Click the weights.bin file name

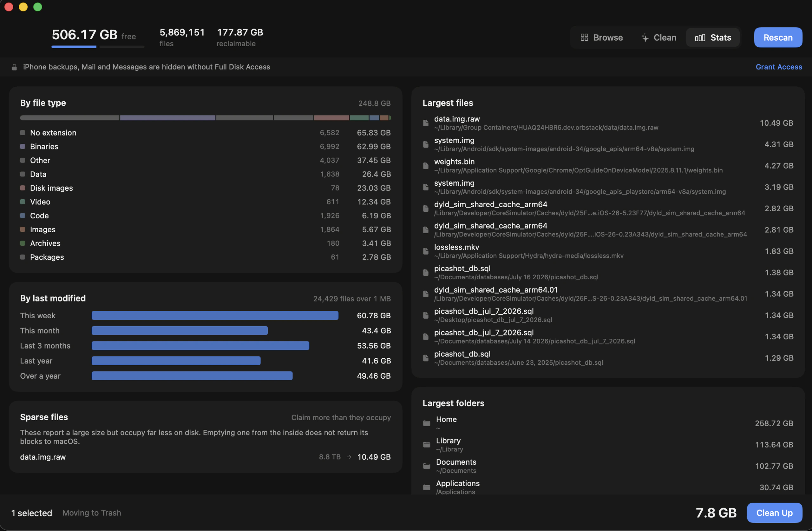(454, 162)
